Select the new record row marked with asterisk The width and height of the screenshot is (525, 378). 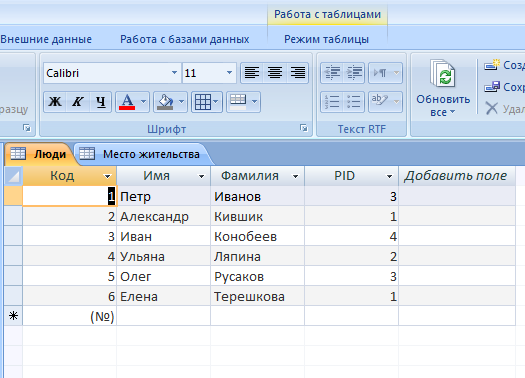pos(13,316)
